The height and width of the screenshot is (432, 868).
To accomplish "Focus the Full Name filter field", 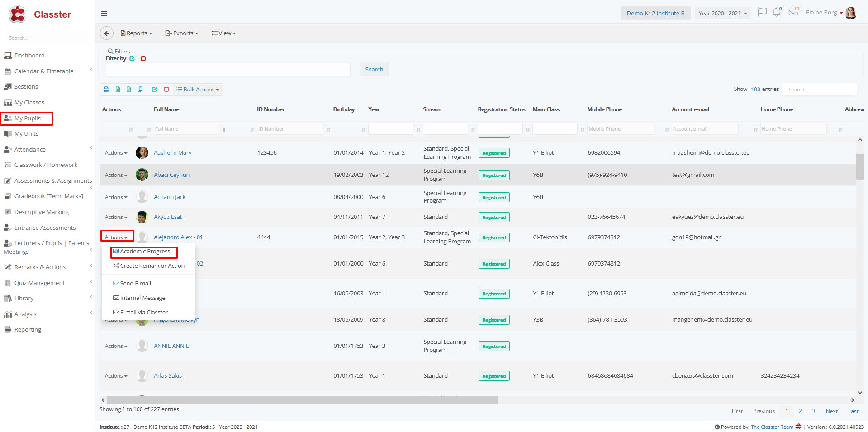I will tap(187, 129).
